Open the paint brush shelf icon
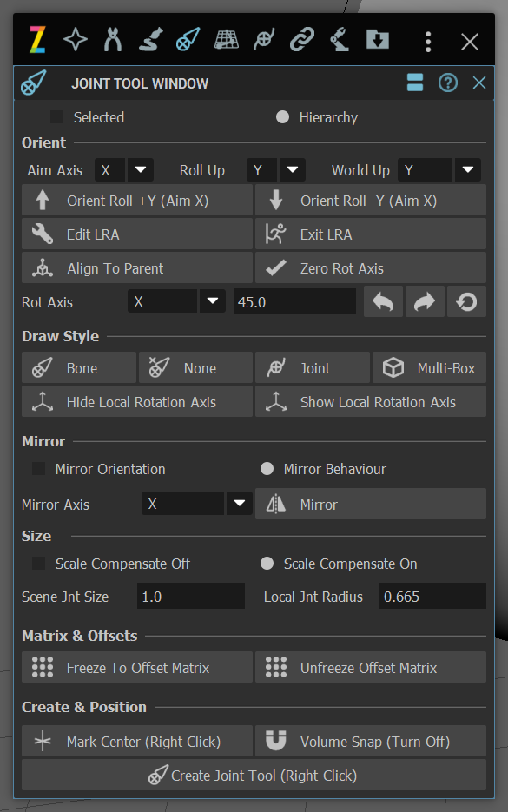The height and width of the screenshot is (812, 508). [x=151, y=40]
